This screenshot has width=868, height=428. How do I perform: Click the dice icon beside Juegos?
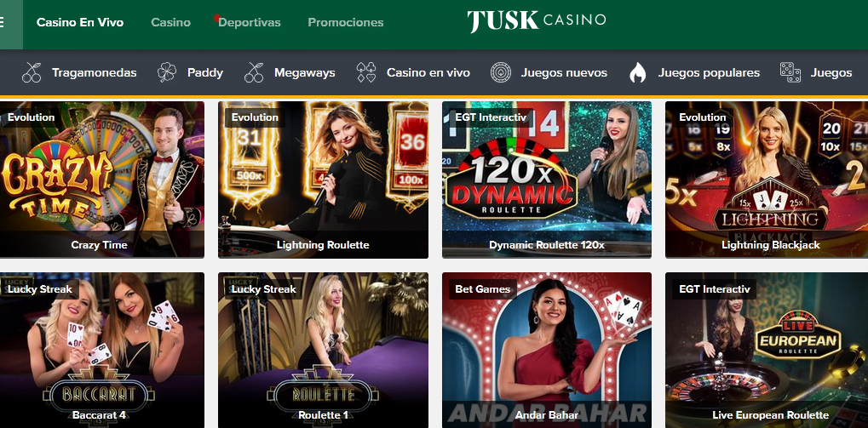point(790,72)
